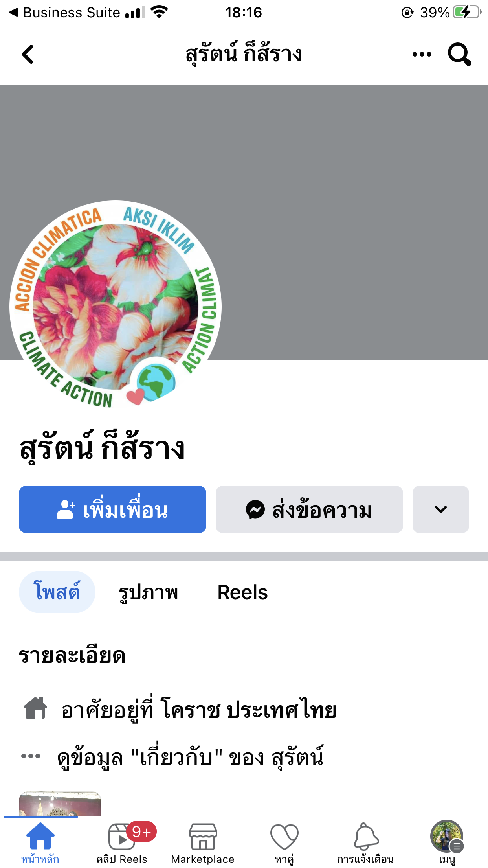Screen dimensions: 488x868
Task: Switch to the รูปภาพ tab
Action: tap(149, 592)
